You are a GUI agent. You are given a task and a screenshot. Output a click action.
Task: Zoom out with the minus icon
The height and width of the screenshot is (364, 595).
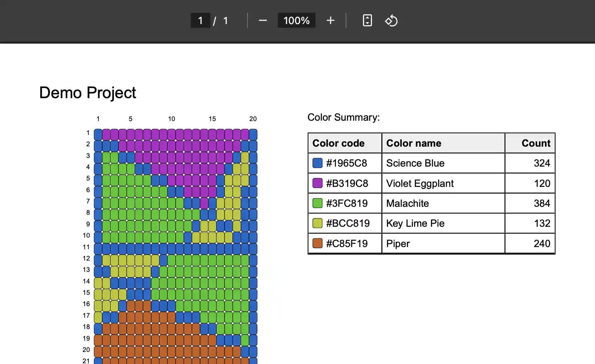coord(263,20)
